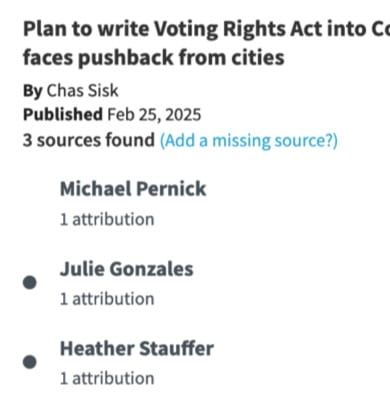Click the cut-off 'Co' at headline end

(x=381, y=29)
